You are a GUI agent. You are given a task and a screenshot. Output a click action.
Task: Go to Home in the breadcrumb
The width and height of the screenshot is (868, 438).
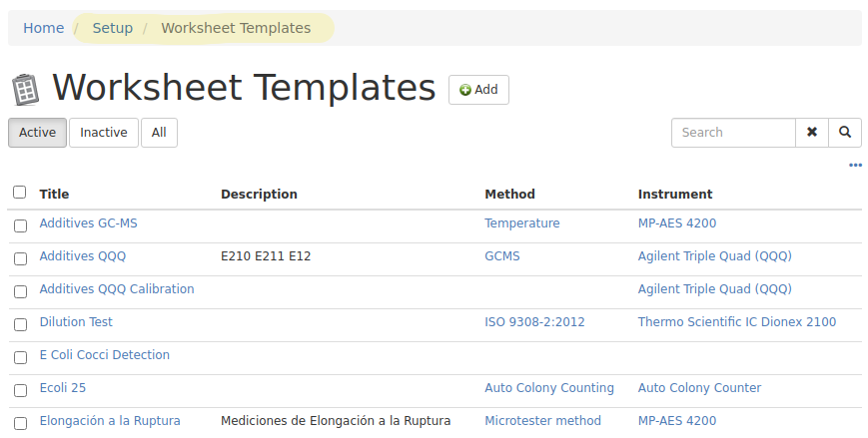pos(44,28)
